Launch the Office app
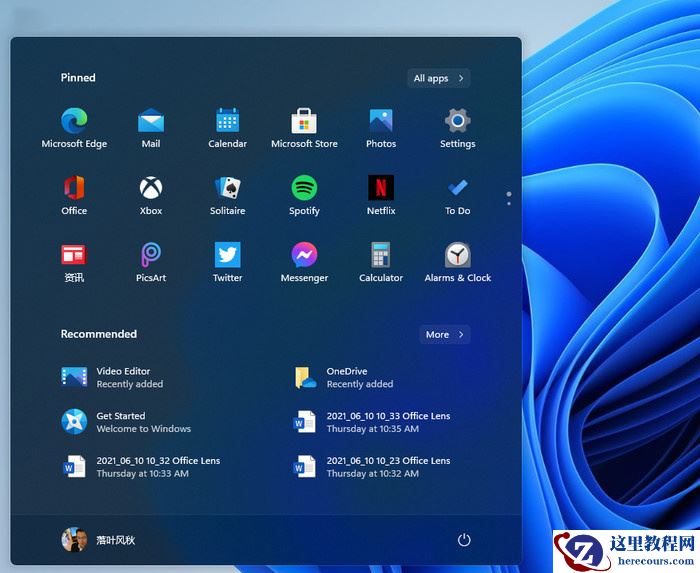 [x=74, y=195]
